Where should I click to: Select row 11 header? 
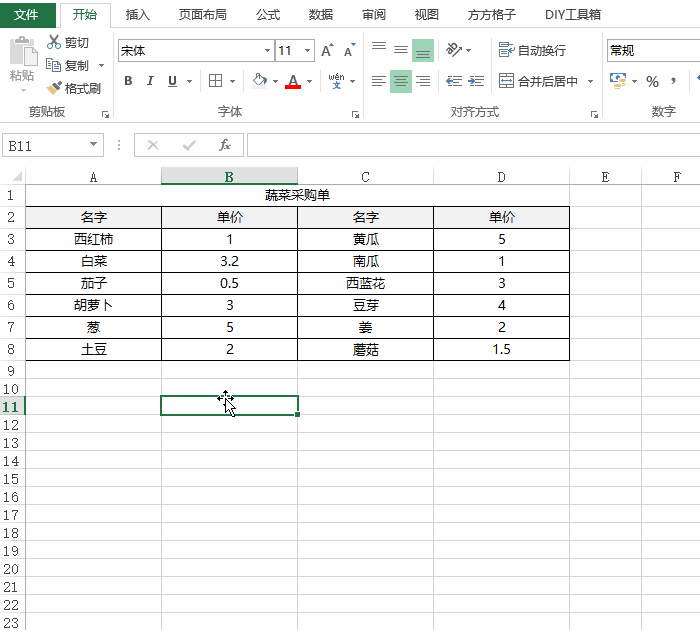point(12,406)
